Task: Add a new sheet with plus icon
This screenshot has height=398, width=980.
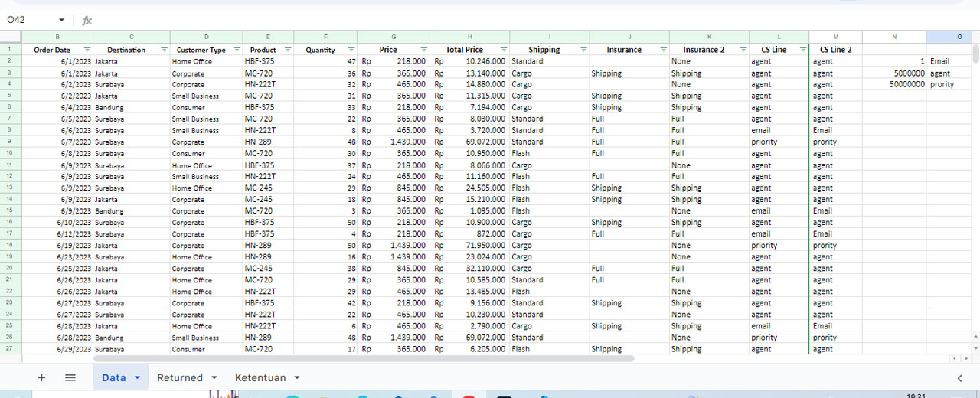Action: coord(41,377)
